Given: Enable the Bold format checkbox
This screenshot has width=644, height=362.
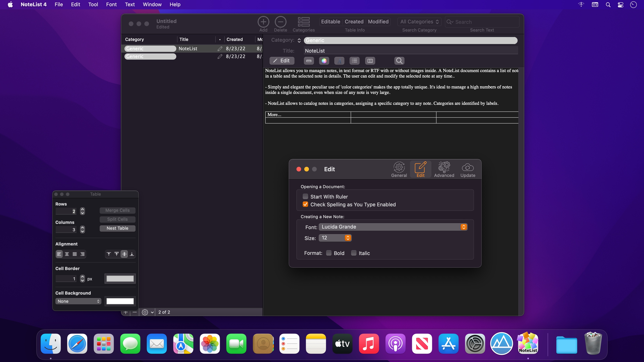Looking at the screenshot, I should [x=329, y=253].
